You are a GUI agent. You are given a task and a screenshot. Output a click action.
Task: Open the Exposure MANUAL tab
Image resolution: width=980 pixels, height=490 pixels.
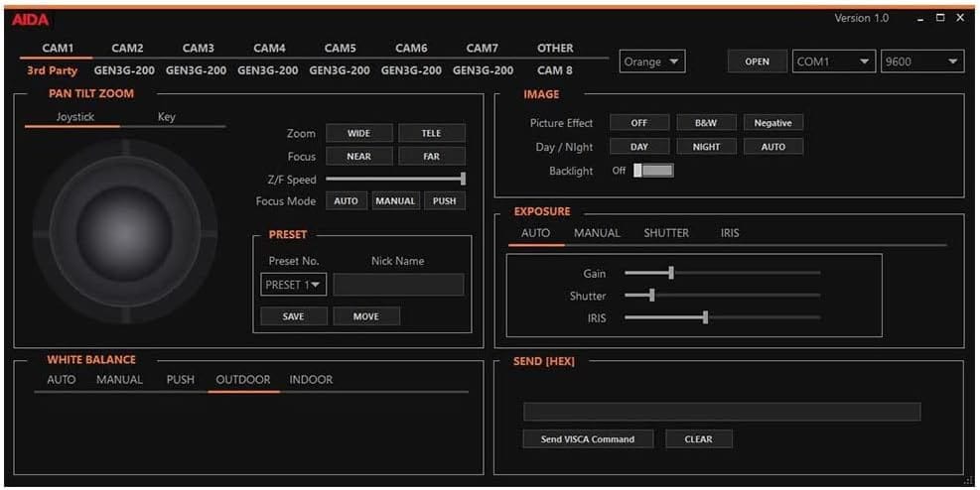pyautogui.click(x=597, y=233)
